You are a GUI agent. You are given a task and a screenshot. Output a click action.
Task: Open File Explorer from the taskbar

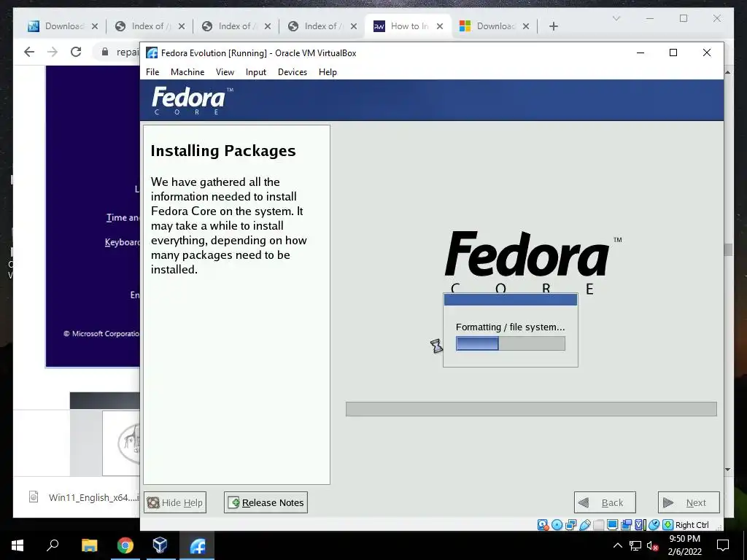click(x=89, y=545)
